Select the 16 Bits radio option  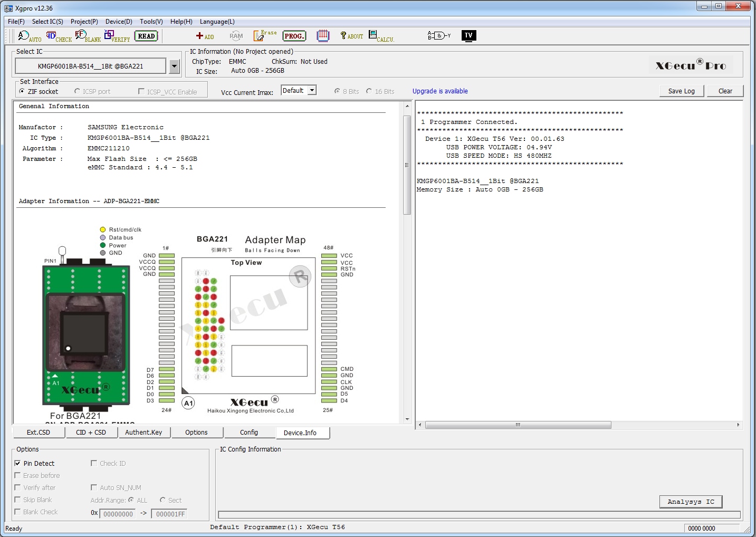(369, 91)
